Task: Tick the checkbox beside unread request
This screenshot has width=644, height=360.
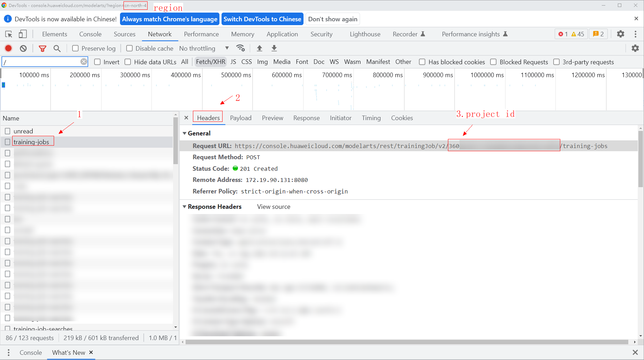Action: [8, 131]
